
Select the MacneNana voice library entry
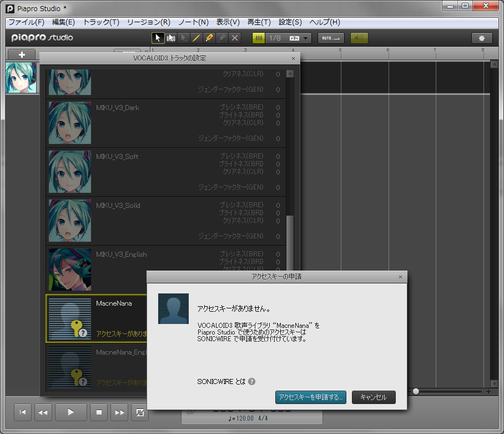coord(97,318)
